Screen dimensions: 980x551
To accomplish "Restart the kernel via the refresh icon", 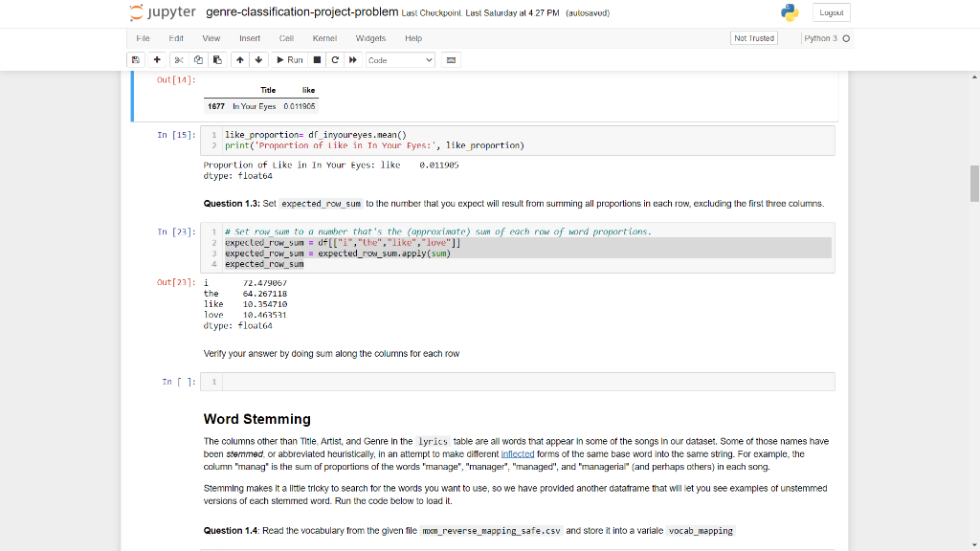I will pyautogui.click(x=333, y=59).
